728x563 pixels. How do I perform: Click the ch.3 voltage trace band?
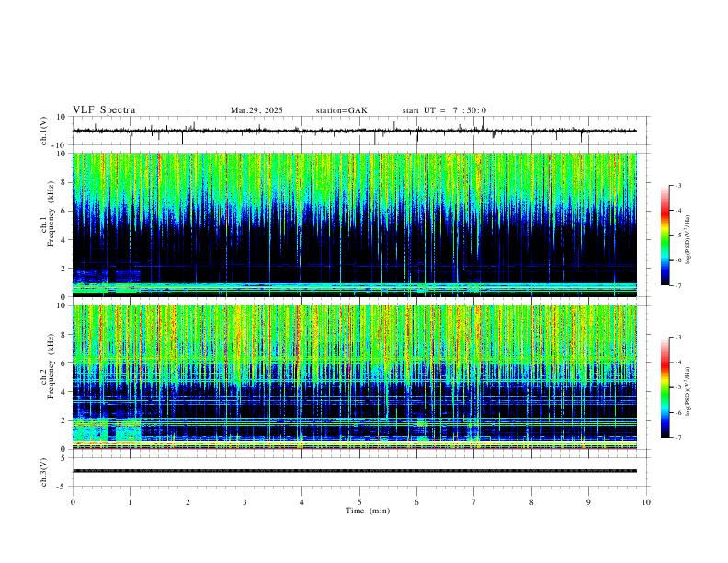click(354, 471)
